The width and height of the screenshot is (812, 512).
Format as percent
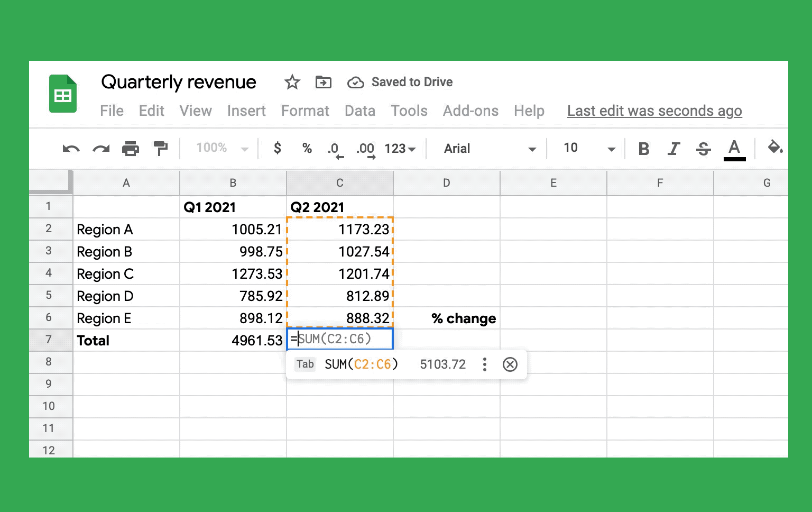(x=307, y=148)
